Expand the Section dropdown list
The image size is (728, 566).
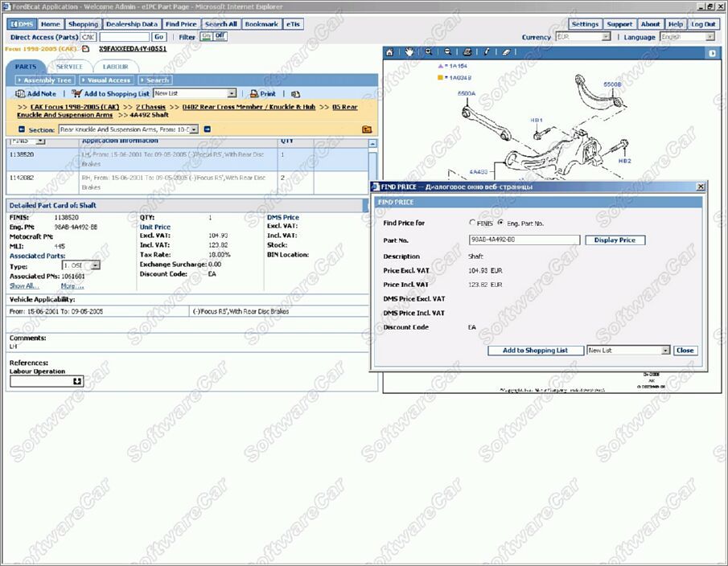[x=194, y=129]
